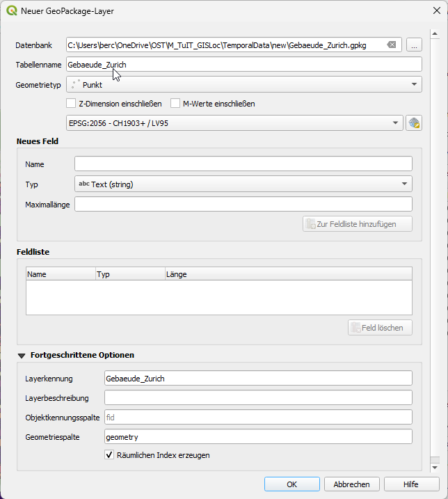Click the Abbrechen button
This screenshot has width=448, height=499.
(x=351, y=484)
